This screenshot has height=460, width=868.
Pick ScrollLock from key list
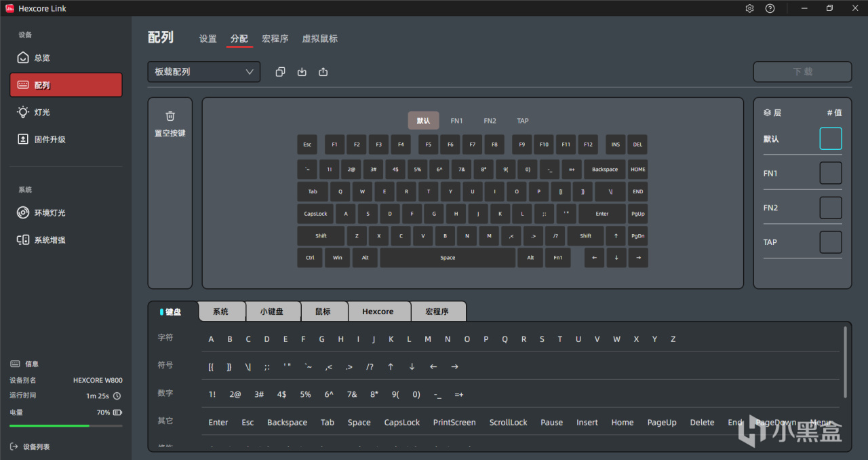pos(509,422)
